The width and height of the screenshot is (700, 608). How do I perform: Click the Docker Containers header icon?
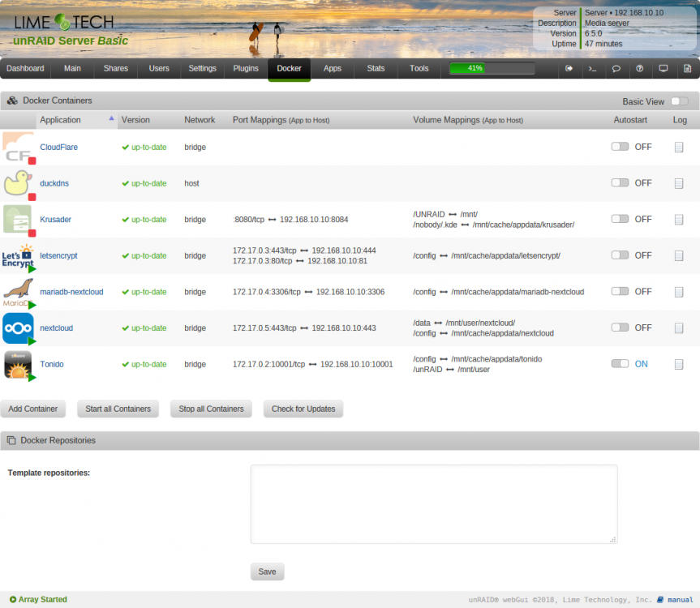pyautogui.click(x=12, y=101)
